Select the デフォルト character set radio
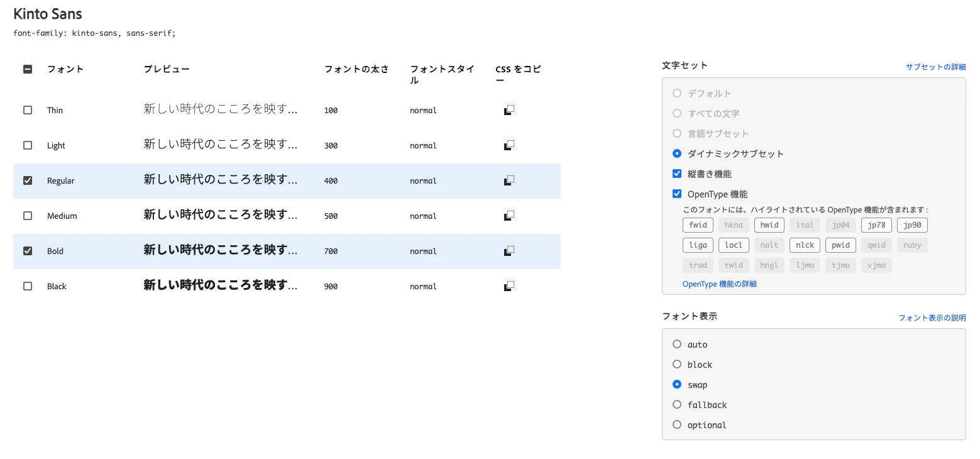Viewport: 980px width, 459px height. tap(677, 93)
